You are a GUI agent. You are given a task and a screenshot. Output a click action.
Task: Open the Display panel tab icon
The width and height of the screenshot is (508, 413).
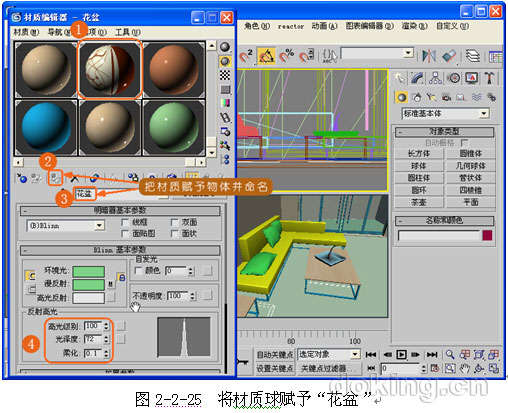pyautogui.click(x=471, y=78)
